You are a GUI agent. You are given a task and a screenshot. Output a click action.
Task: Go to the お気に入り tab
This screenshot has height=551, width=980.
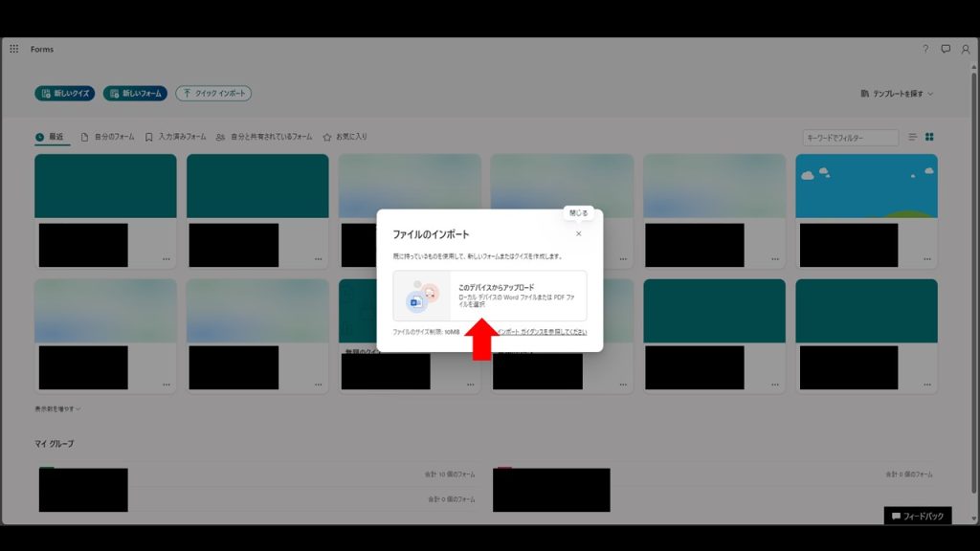[345, 137]
